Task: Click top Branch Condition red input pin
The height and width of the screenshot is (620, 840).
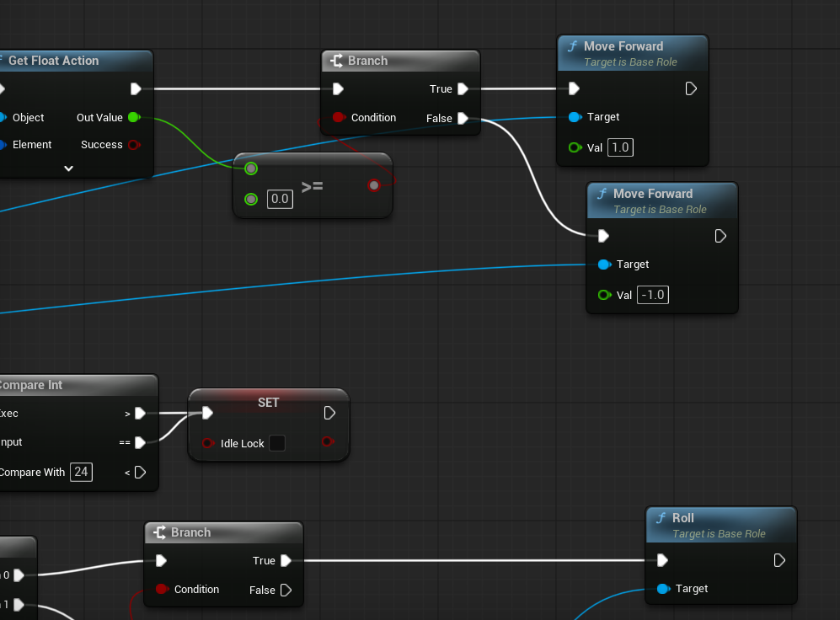Action: pyautogui.click(x=338, y=117)
